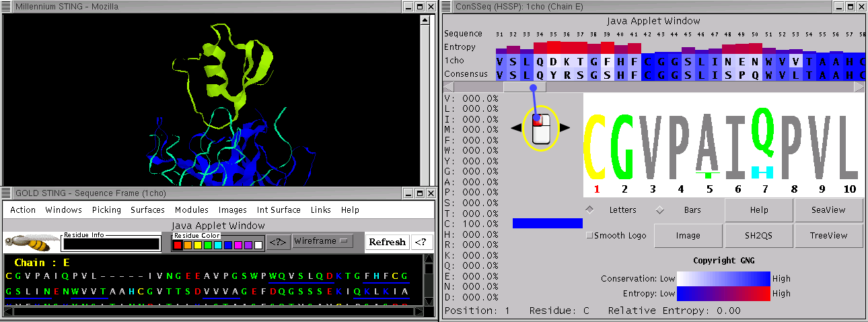Pick the cyan residue color swatch
Image resolution: width=868 pixels, height=322 pixels.
218,245
